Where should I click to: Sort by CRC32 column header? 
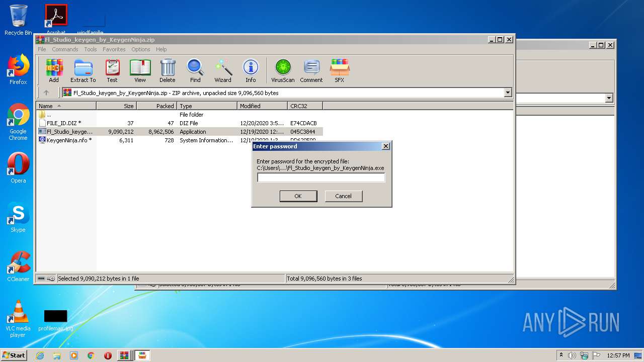[x=305, y=106]
